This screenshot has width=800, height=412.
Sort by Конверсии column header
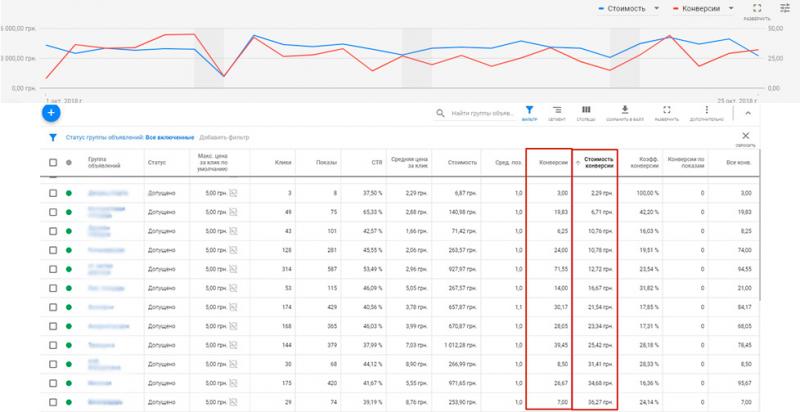(x=554, y=163)
